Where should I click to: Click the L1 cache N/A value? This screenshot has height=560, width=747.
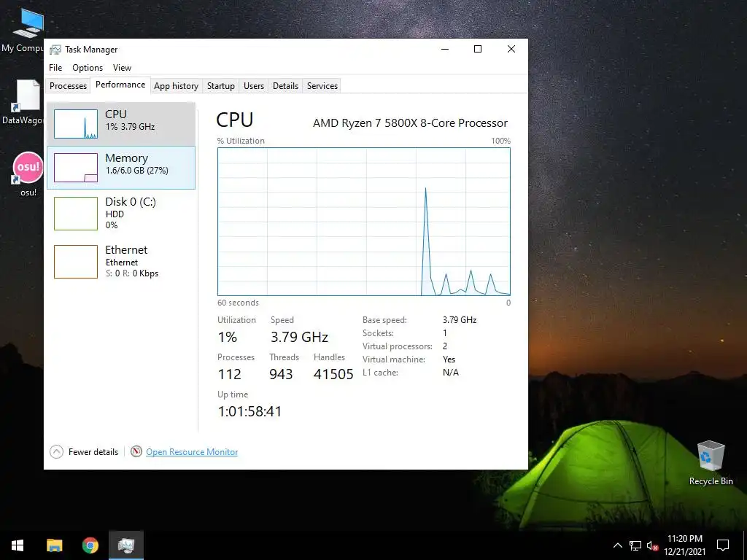451,373
